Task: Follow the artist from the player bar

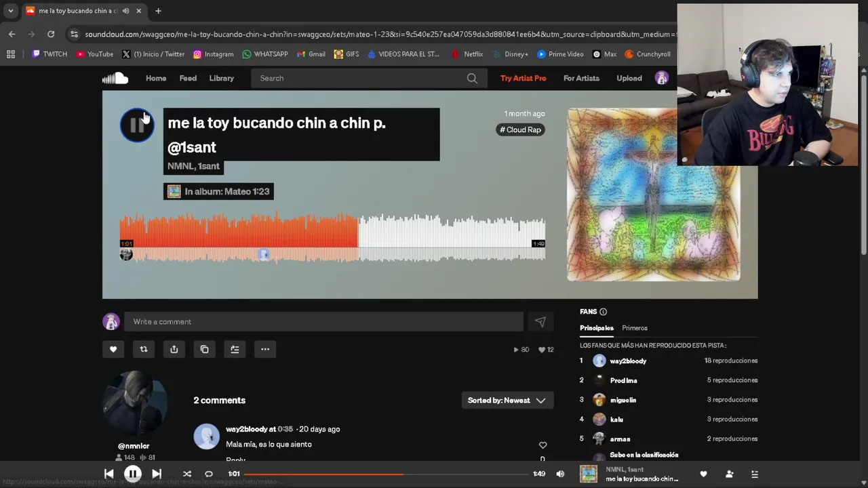Action: [x=729, y=474]
